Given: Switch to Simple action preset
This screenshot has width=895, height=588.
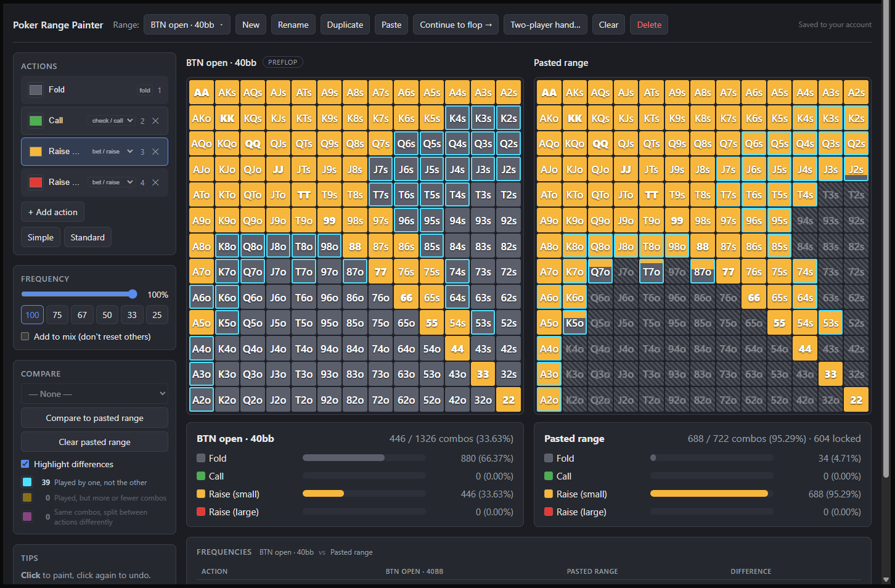Looking at the screenshot, I should coord(41,237).
